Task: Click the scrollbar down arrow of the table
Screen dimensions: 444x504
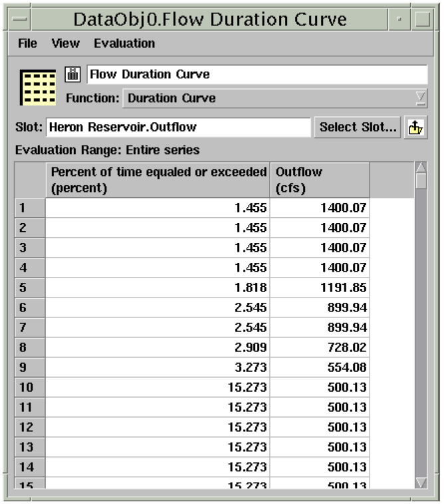Action: click(x=421, y=483)
